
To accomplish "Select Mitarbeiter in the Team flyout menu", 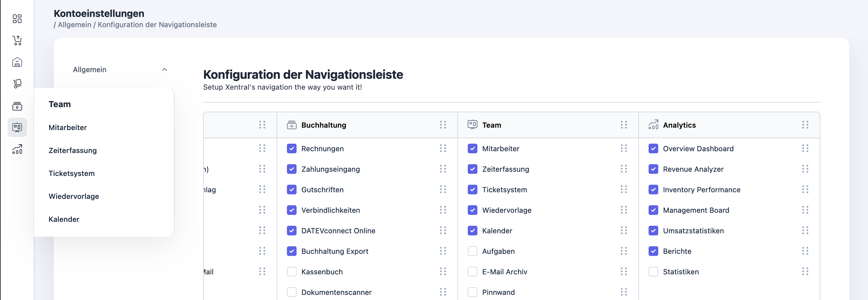I will point(68,128).
